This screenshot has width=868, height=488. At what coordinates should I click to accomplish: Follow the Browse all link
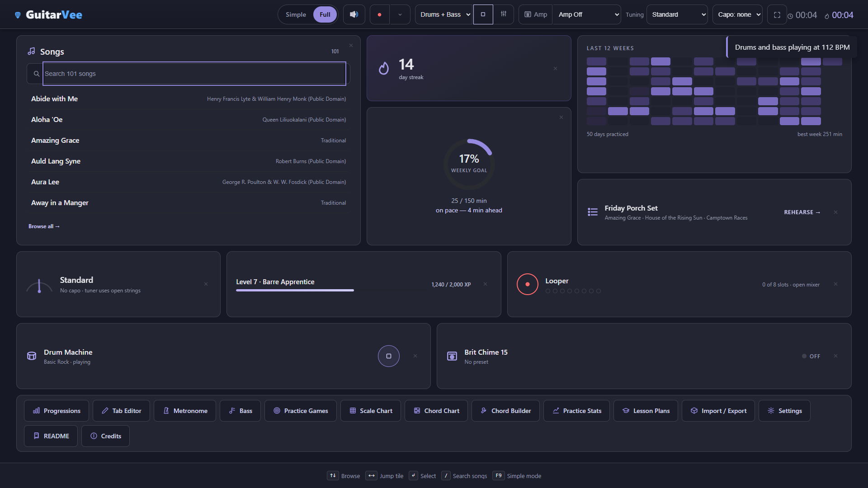click(44, 226)
